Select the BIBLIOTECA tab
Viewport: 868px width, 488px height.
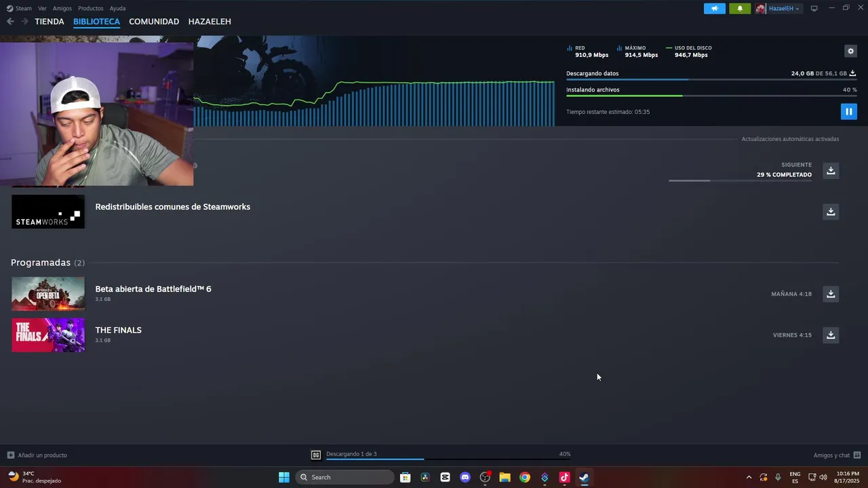pyautogui.click(x=96, y=22)
